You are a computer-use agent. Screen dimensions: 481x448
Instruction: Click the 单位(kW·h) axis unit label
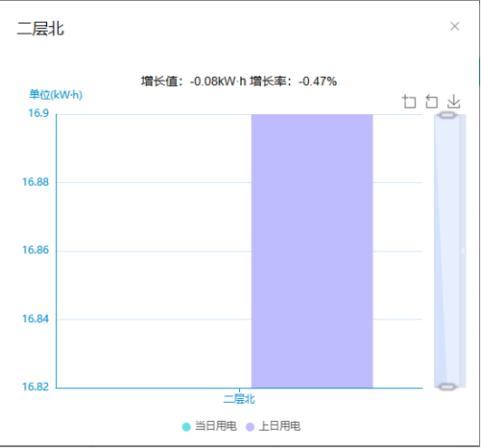(x=56, y=94)
